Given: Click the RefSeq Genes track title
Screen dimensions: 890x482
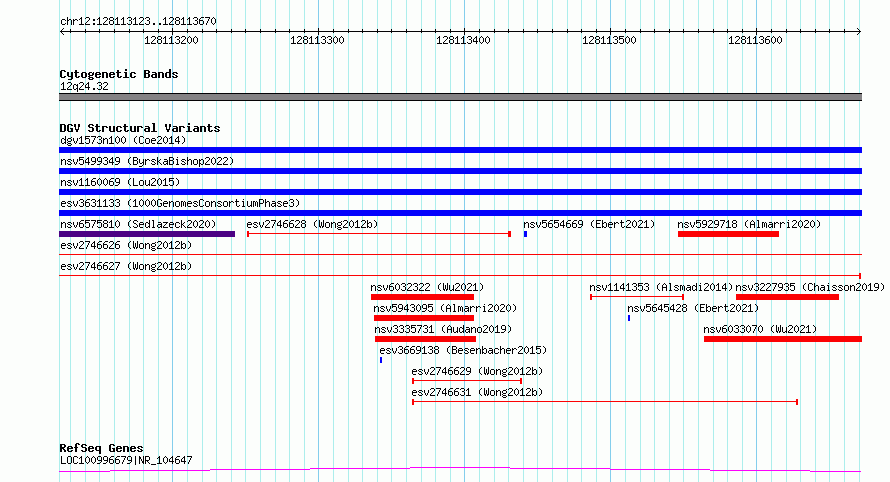Looking at the screenshot, I should 101,448.
